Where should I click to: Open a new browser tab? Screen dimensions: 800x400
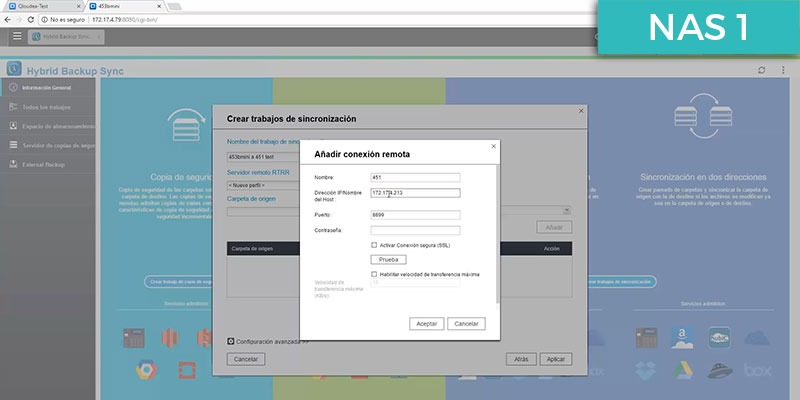(174, 7)
